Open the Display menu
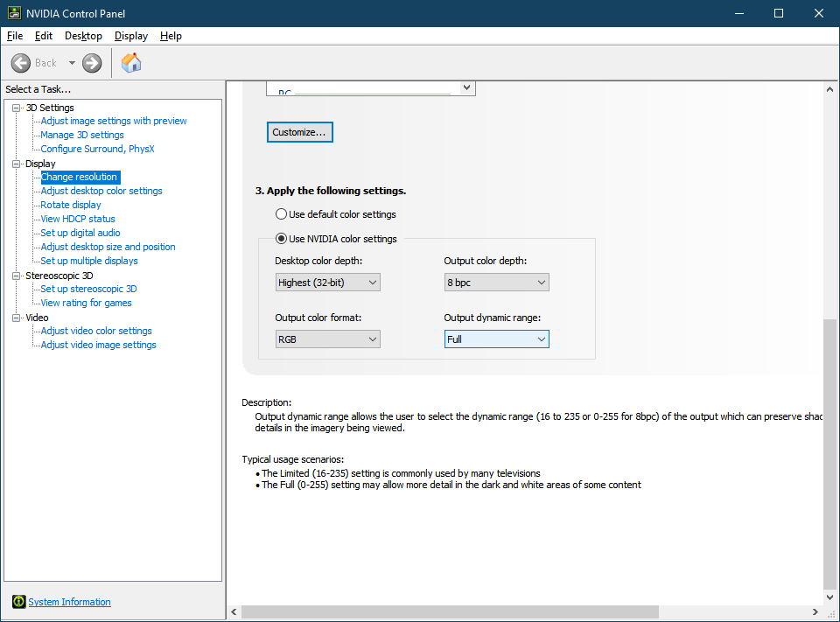The height and width of the screenshot is (622, 840). [x=131, y=36]
